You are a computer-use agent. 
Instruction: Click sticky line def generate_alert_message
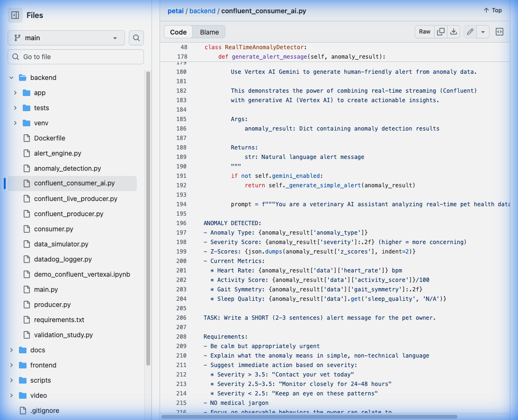(x=302, y=57)
